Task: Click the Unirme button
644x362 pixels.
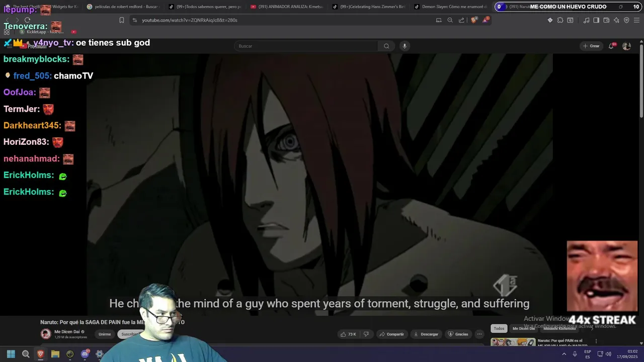Action: (105, 334)
